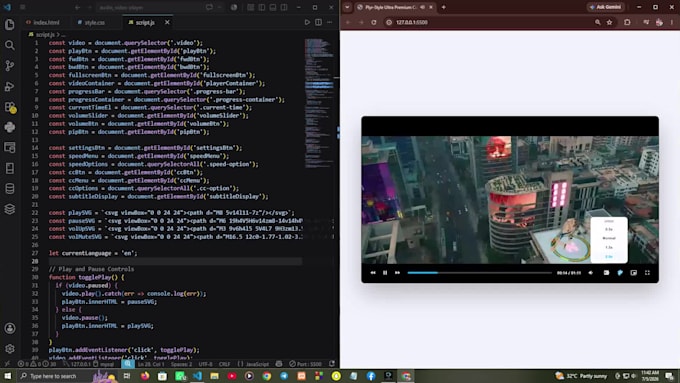Open Accounts menu in VS Code
Screen dimensions: 680x383
pyautogui.click(x=10, y=328)
